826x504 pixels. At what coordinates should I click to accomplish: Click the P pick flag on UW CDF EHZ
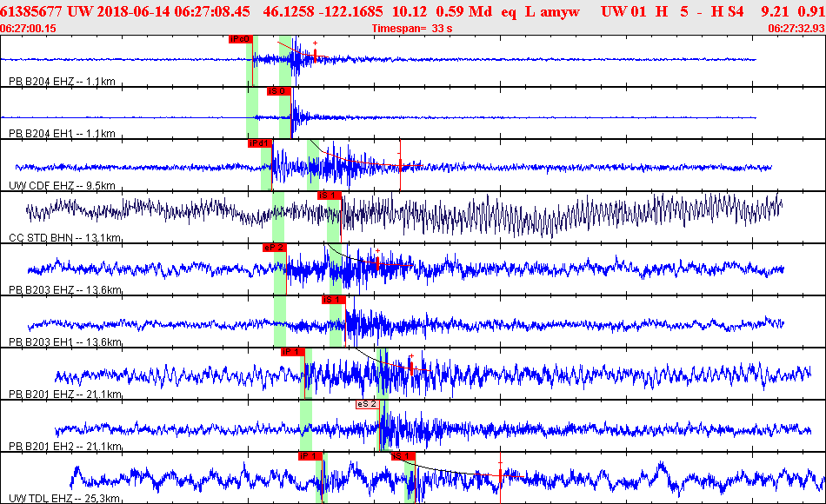pos(260,143)
